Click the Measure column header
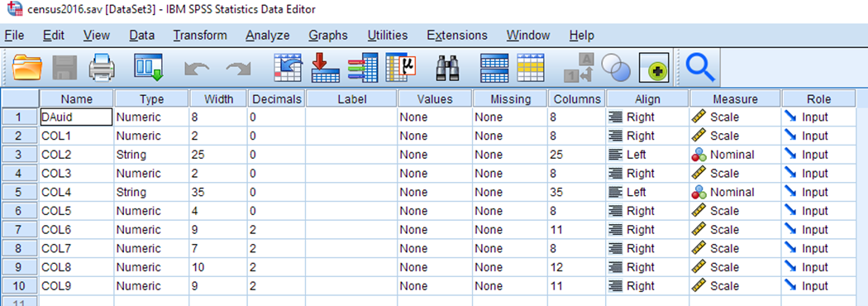This screenshot has height=306, width=868. pyautogui.click(x=735, y=99)
